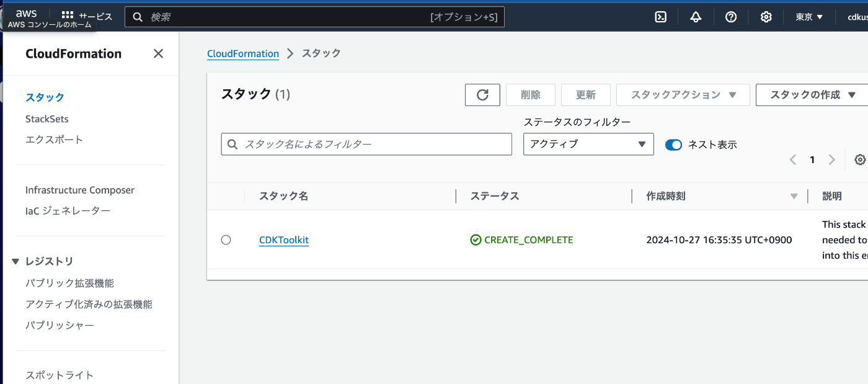Open the Services grid menu

tap(87, 17)
